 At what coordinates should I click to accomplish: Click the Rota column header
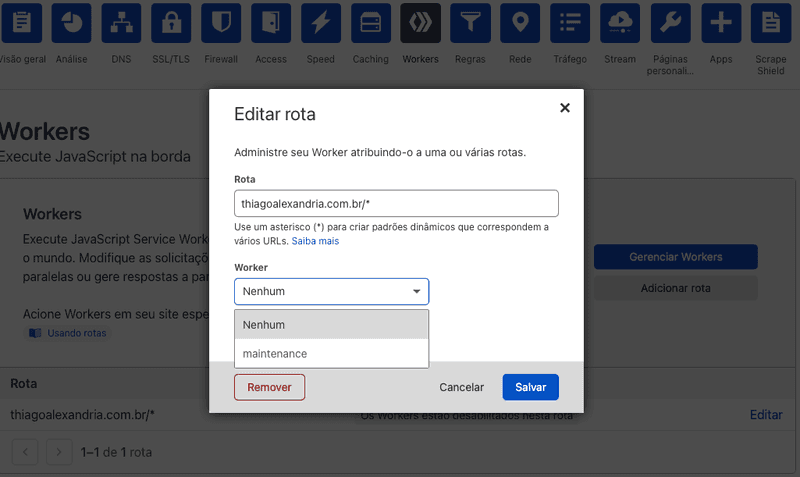[x=23, y=384]
